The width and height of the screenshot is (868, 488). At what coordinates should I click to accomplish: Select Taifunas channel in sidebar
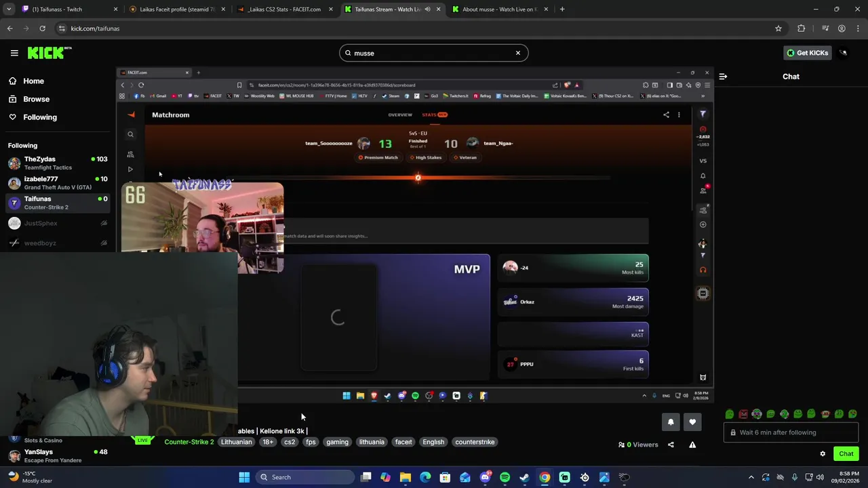pyautogui.click(x=58, y=203)
